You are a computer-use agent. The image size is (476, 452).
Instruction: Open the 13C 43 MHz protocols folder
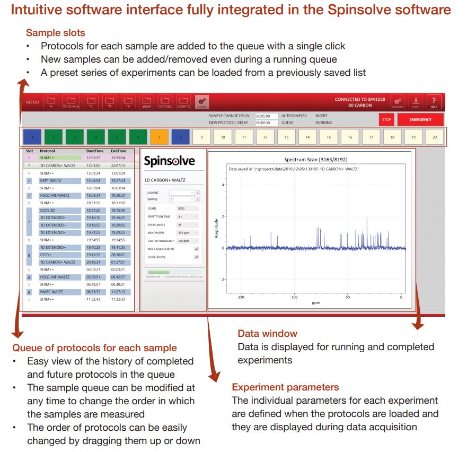pos(71,102)
